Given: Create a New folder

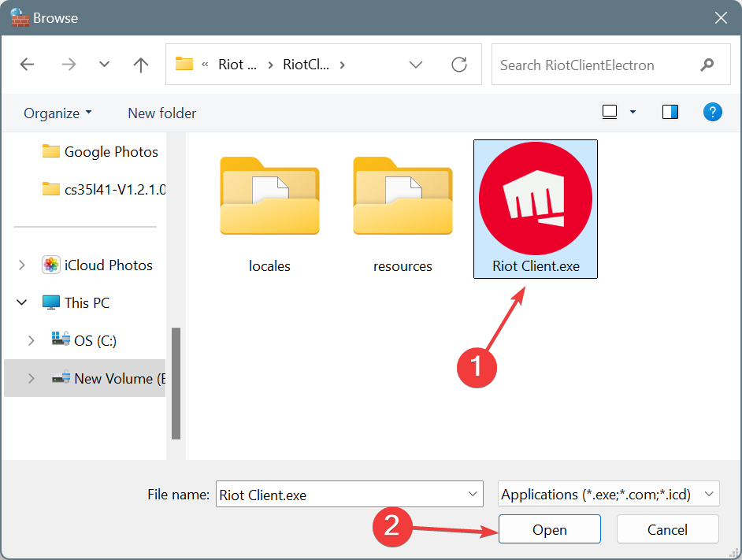Looking at the screenshot, I should (161, 113).
